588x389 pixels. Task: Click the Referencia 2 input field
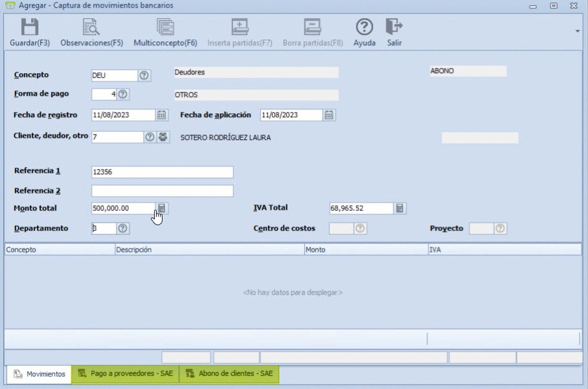(162, 191)
